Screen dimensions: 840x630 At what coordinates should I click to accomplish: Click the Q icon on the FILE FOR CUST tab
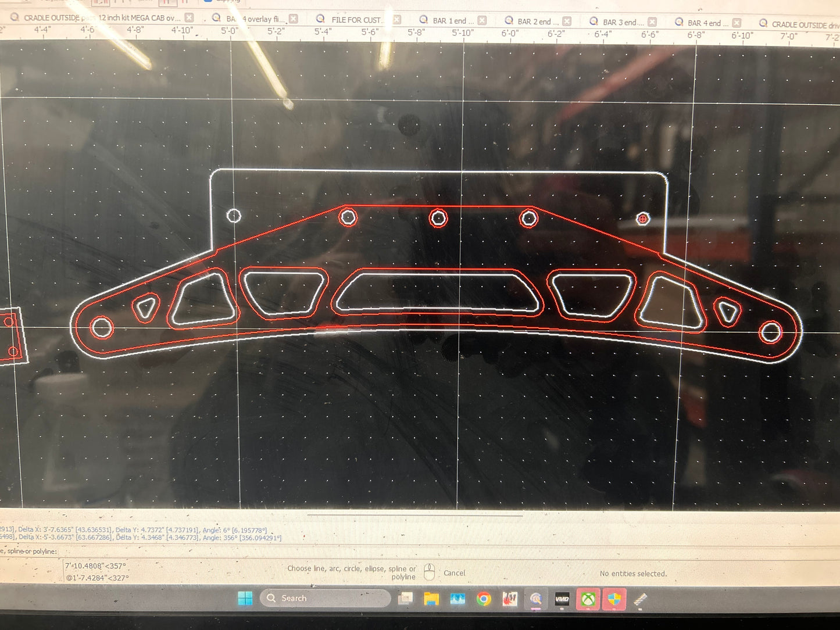pos(320,19)
